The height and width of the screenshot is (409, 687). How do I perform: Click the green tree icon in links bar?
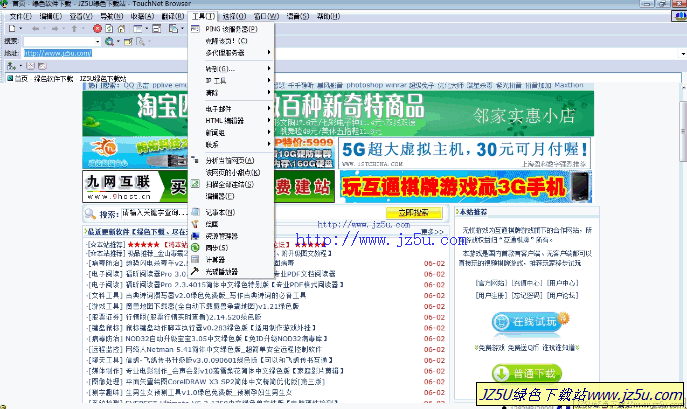[x=11, y=66]
